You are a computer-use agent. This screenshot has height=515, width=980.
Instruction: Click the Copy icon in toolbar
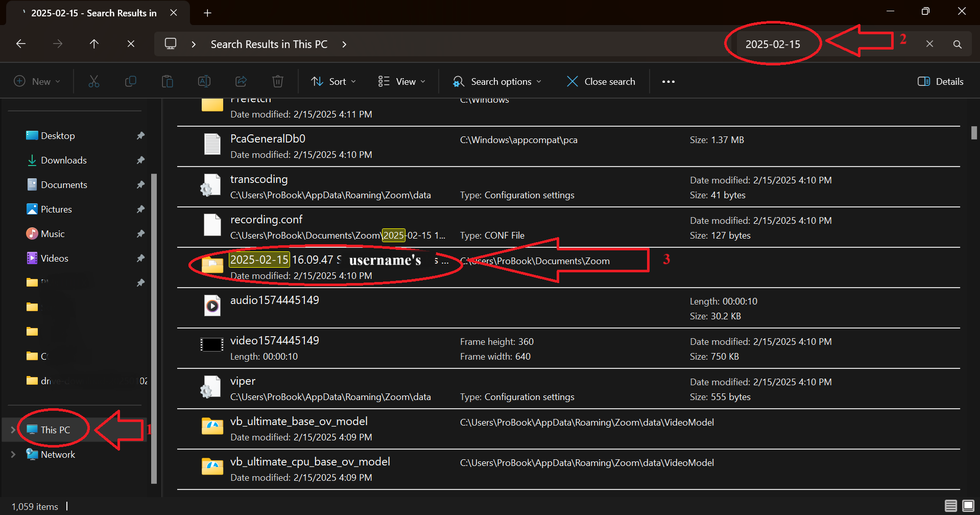(131, 81)
